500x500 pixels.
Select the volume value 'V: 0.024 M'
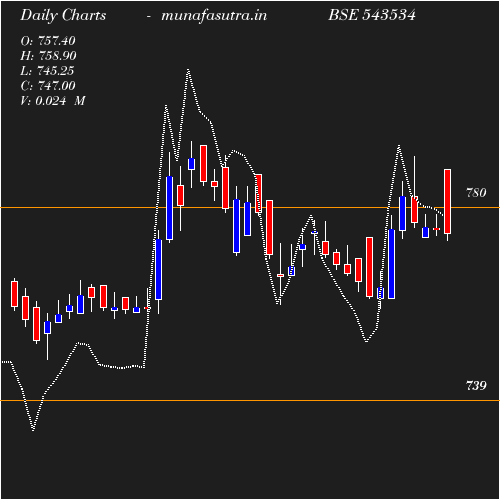pyautogui.click(x=53, y=101)
